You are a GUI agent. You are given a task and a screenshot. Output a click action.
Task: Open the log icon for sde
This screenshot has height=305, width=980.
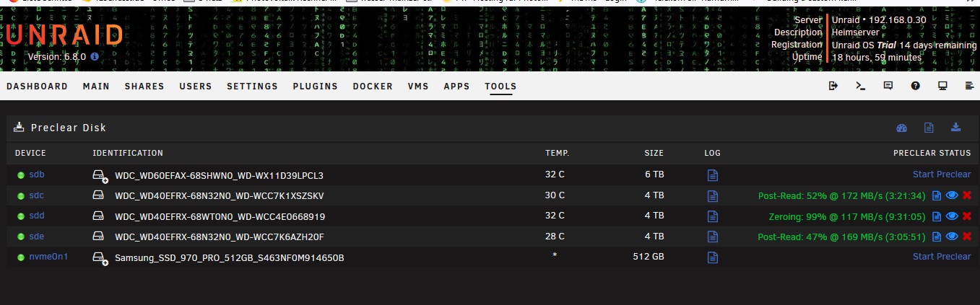click(713, 237)
